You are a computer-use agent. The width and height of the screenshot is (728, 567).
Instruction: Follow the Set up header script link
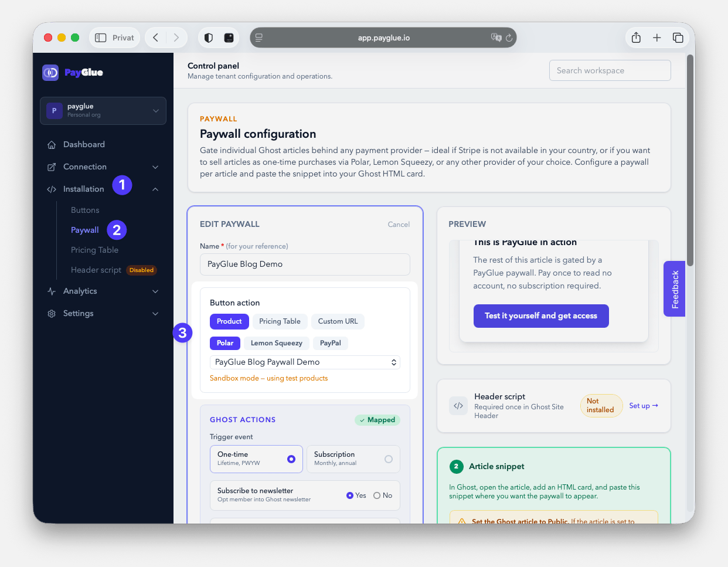[644, 406]
